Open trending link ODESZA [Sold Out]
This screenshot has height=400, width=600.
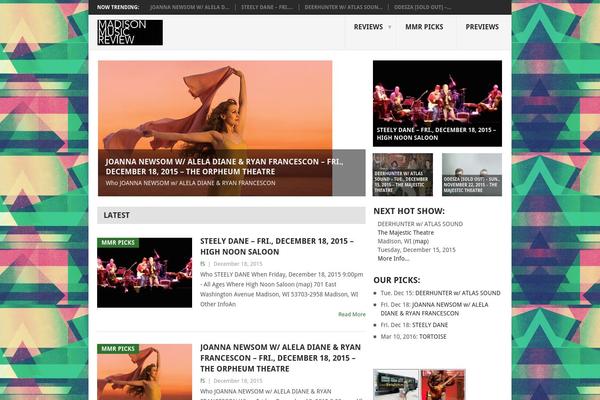(x=422, y=7)
